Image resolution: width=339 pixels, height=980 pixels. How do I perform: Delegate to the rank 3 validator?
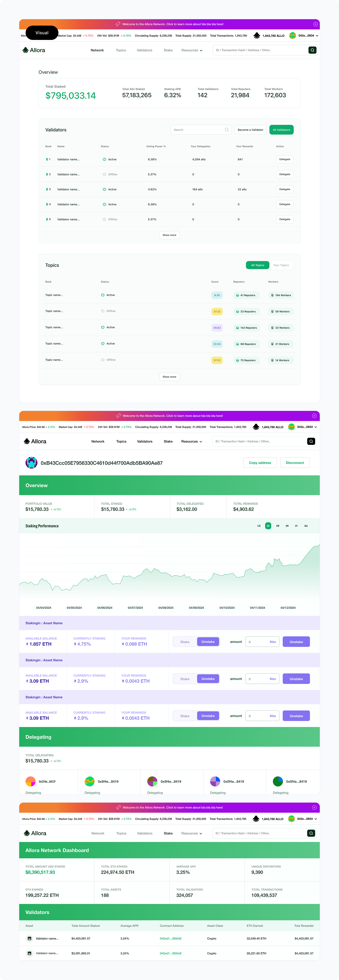285,189
